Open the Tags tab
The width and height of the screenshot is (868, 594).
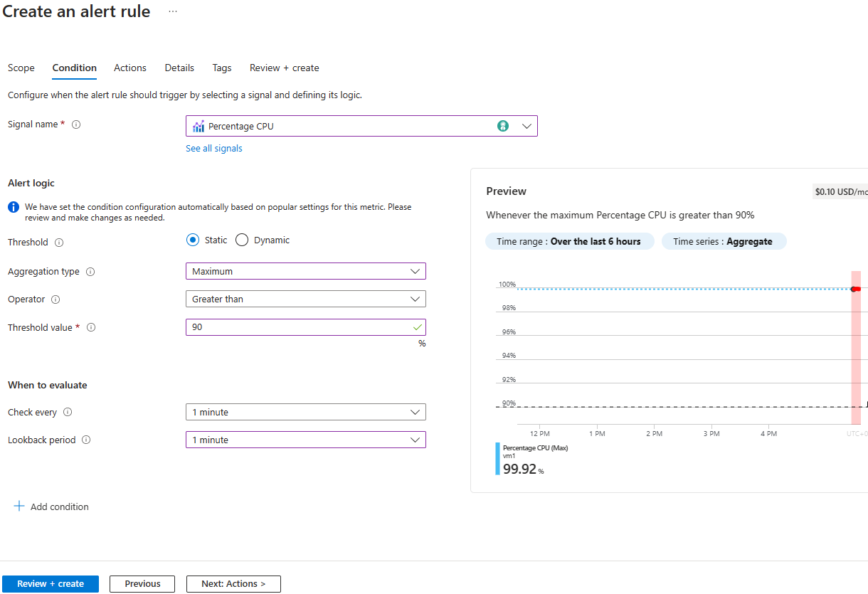[x=222, y=68]
